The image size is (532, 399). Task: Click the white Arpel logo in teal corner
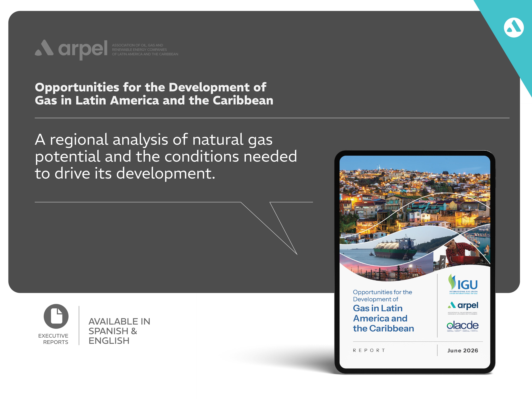tap(514, 28)
